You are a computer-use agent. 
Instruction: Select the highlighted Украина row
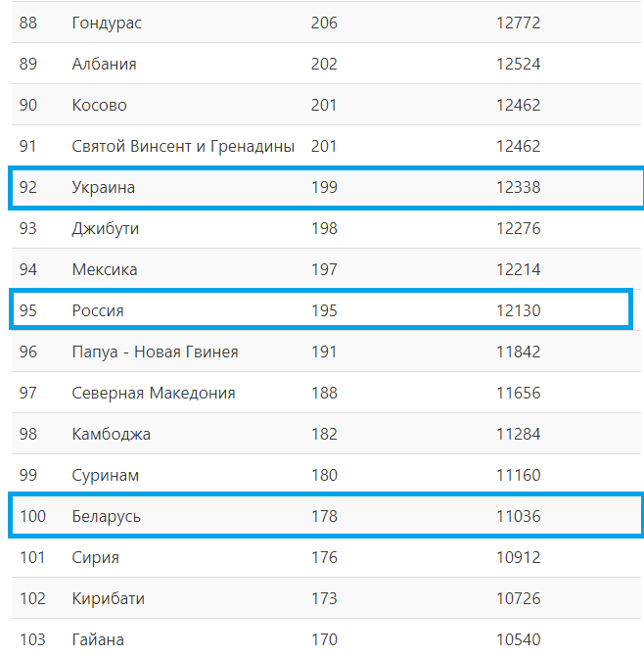[326, 188]
